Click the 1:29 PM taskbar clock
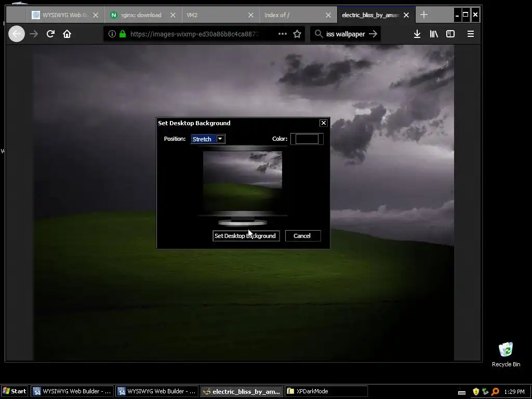This screenshot has width=532, height=399. tap(514, 392)
